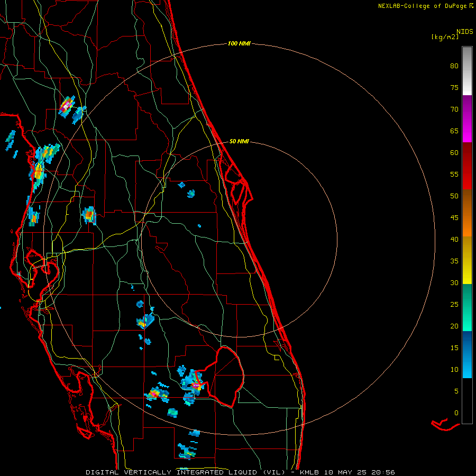Click the 25 value on the VIL scale
The height and width of the screenshot is (476, 476).
tap(454, 305)
